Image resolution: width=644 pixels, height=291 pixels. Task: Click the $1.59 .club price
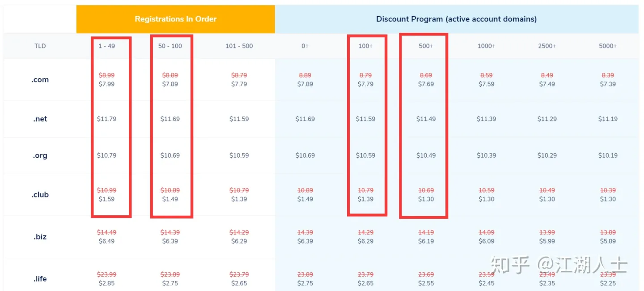point(106,199)
